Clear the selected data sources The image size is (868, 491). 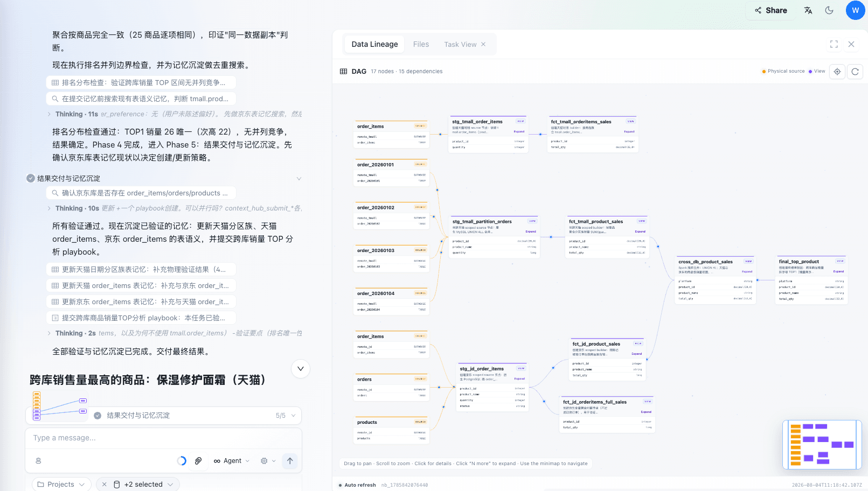(x=105, y=485)
